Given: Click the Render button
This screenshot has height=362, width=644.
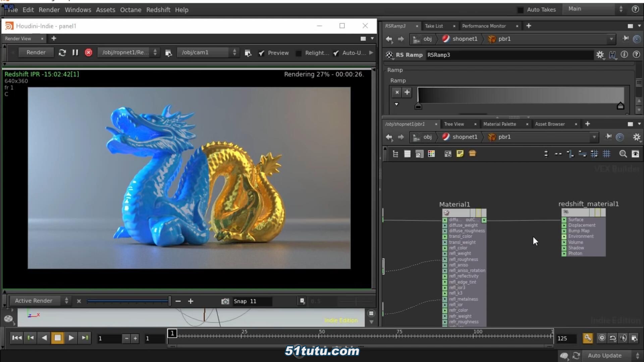Looking at the screenshot, I should coord(36,53).
